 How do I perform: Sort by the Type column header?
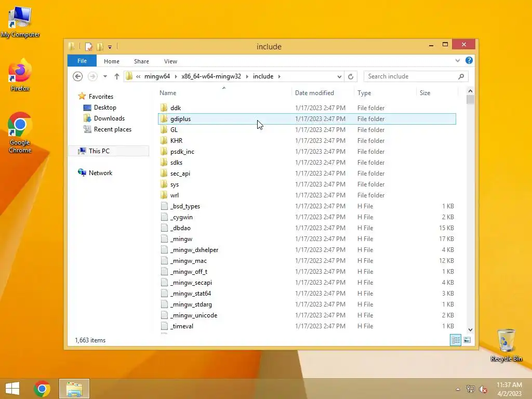364,93
